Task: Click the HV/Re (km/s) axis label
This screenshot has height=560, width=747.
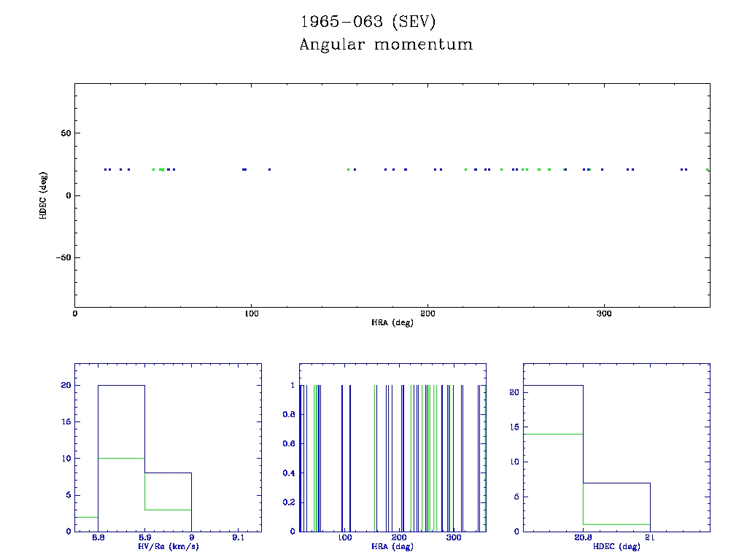Action: point(168,546)
